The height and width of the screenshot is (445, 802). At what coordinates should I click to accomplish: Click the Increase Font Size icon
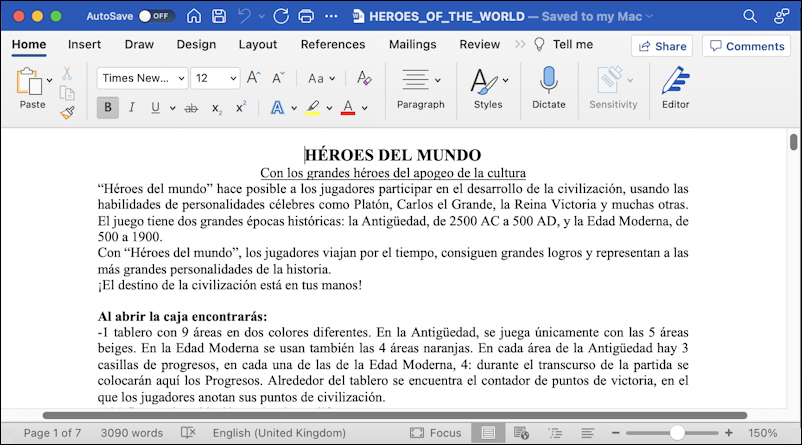coord(253,78)
